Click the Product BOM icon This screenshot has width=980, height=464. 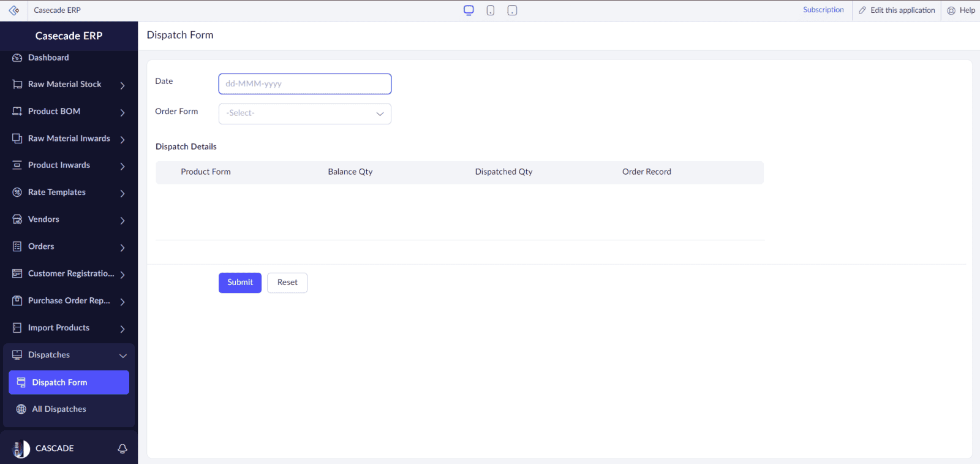point(17,112)
